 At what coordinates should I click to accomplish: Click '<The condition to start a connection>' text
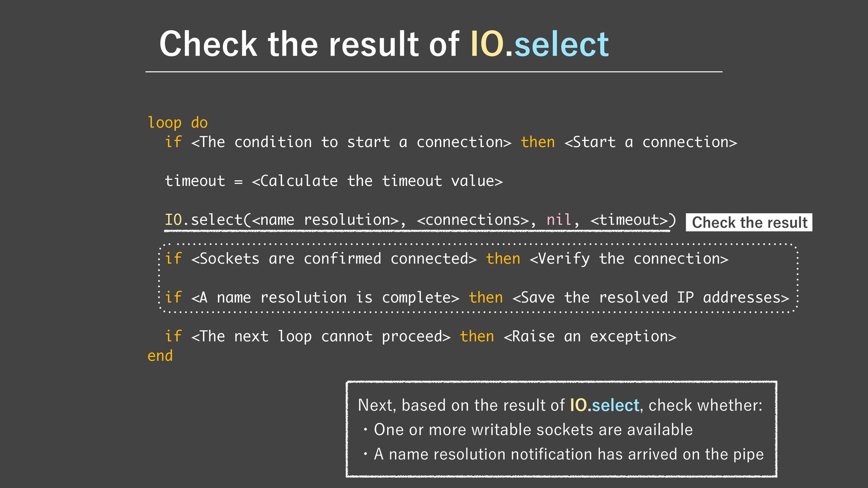351,142
